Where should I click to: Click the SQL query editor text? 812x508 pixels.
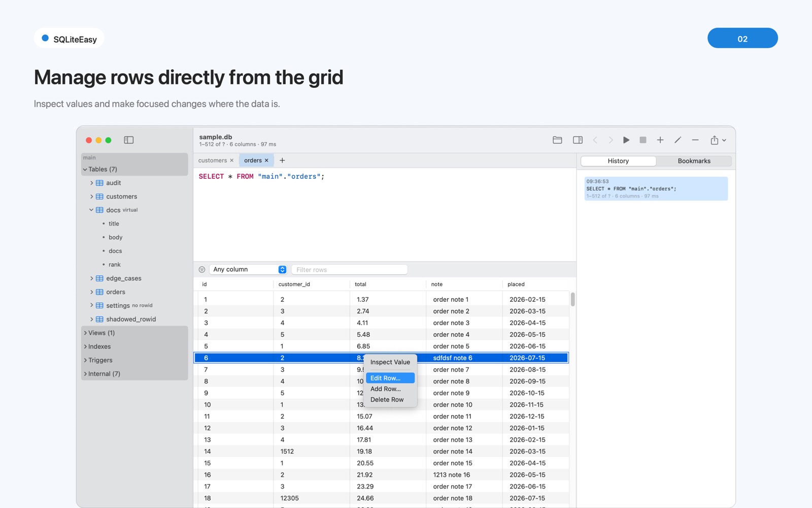tap(261, 177)
